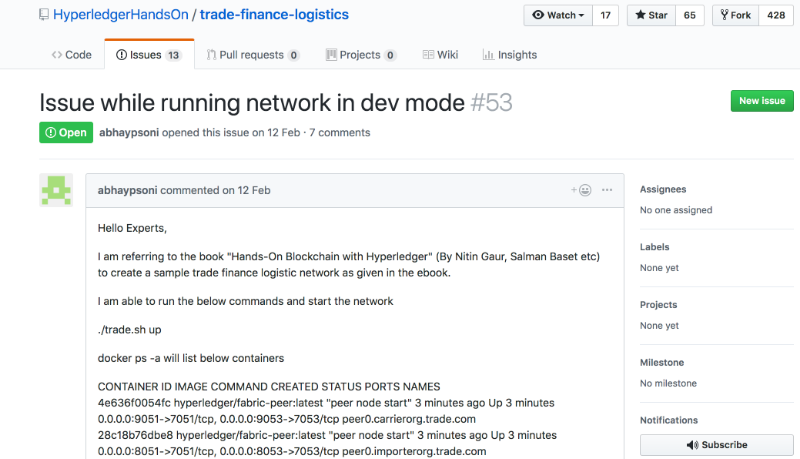Open the Watch dropdown button
This screenshot has width=800, height=459.
click(558, 15)
